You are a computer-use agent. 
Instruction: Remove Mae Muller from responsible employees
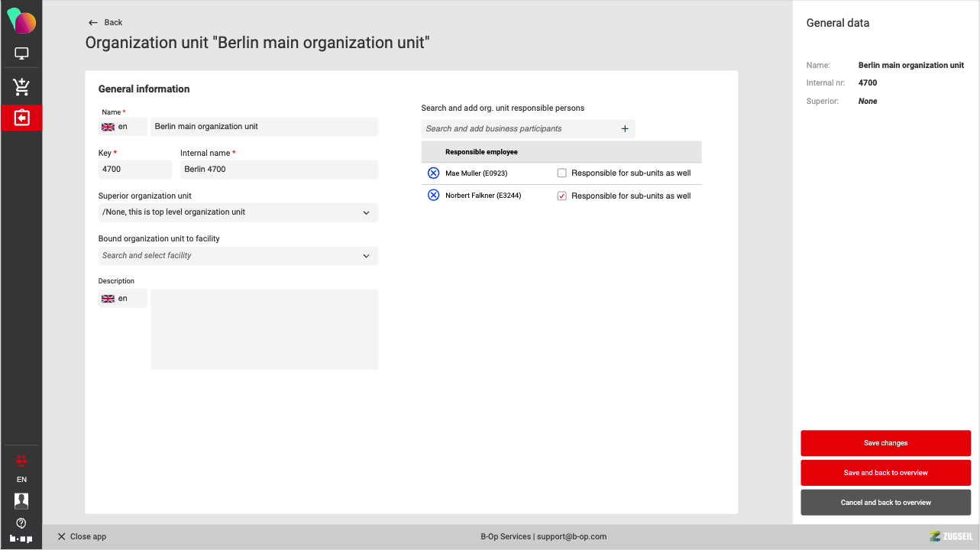click(x=433, y=173)
